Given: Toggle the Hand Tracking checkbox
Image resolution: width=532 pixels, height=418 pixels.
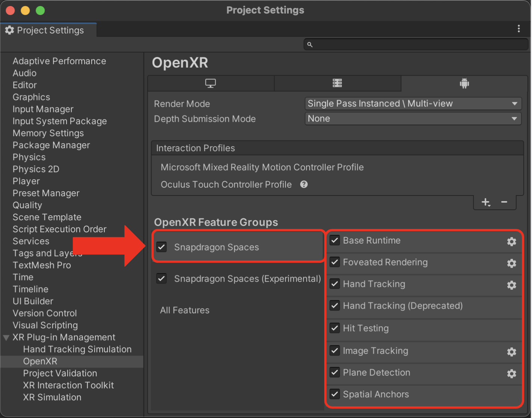Looking at the screenshot, I should [x=335, y=284].
